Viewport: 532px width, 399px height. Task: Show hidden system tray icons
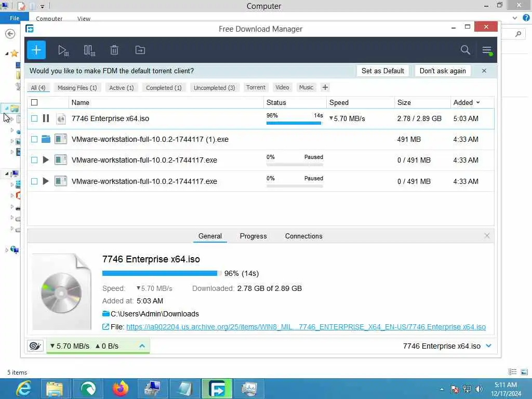pyautogui.click(x=442, y=389)
